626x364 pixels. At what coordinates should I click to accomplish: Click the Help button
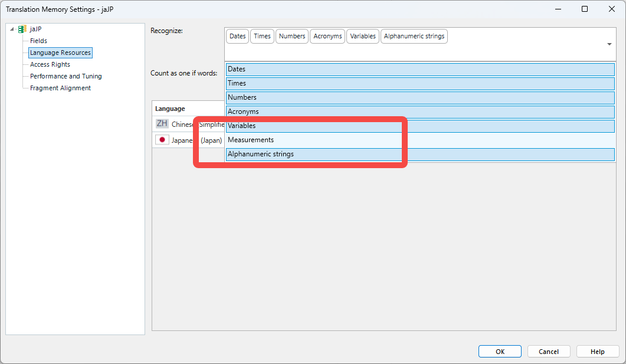pyautogui.click(x=597, y=351)
